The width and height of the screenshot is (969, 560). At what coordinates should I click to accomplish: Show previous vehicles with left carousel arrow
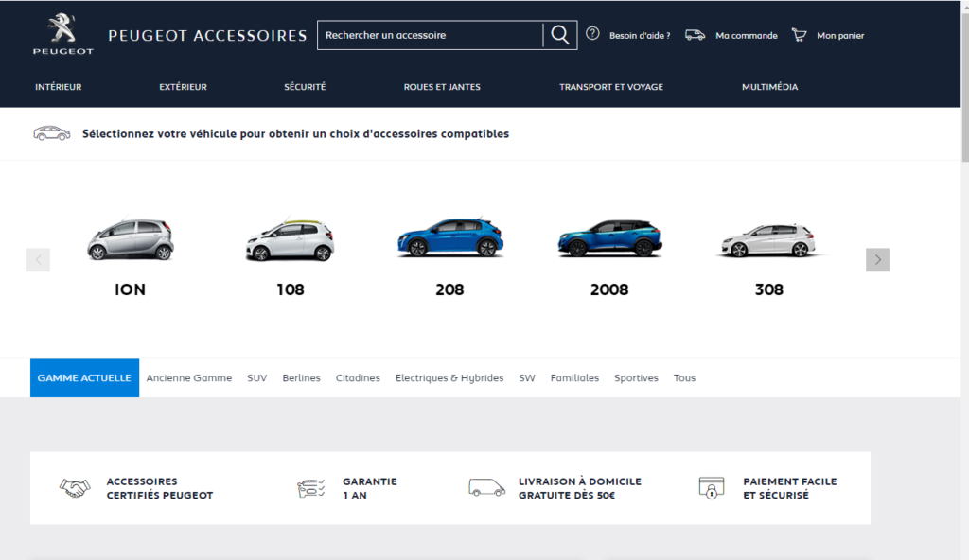[x=38, y=259]
